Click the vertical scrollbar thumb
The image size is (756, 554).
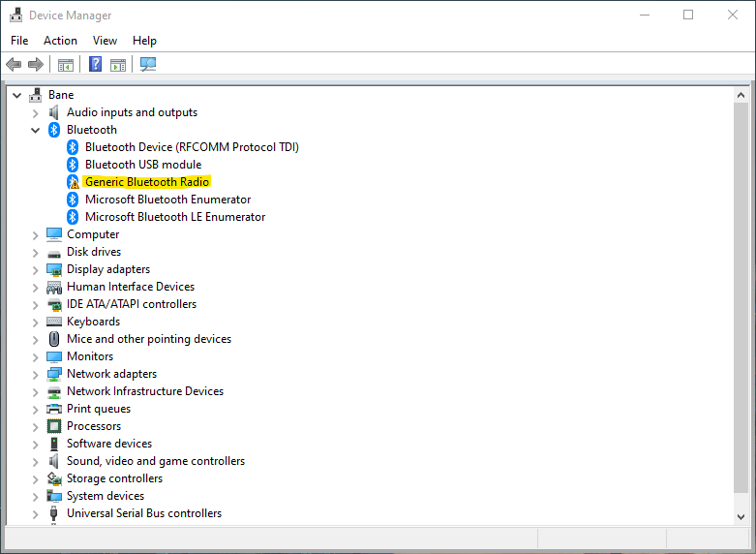tap(741, 297)
